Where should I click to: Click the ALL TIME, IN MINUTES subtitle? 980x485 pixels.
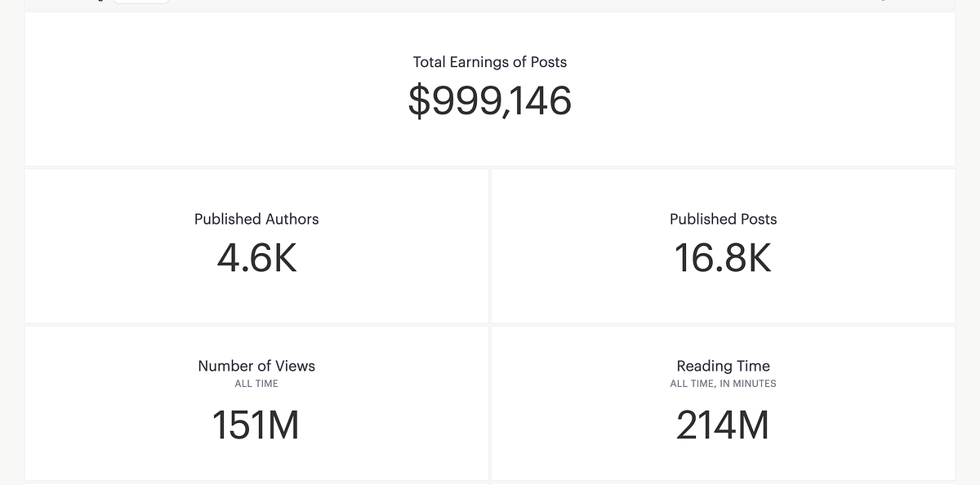pos(723,384)
